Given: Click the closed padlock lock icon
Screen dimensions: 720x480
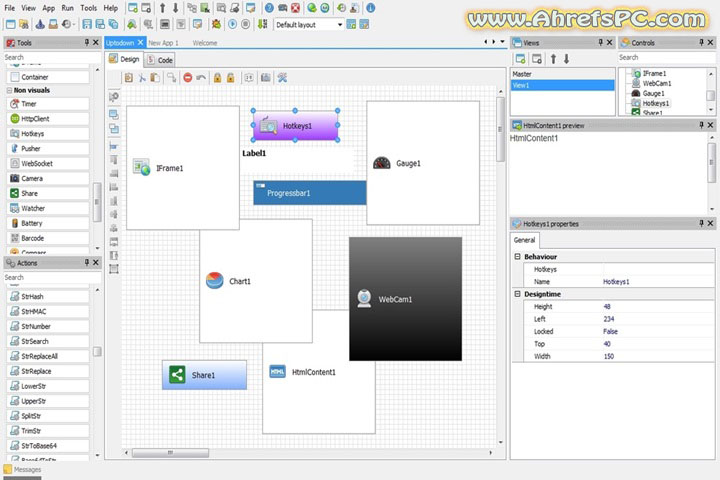Looking at the screenshot, I should [x=217, y=78].
